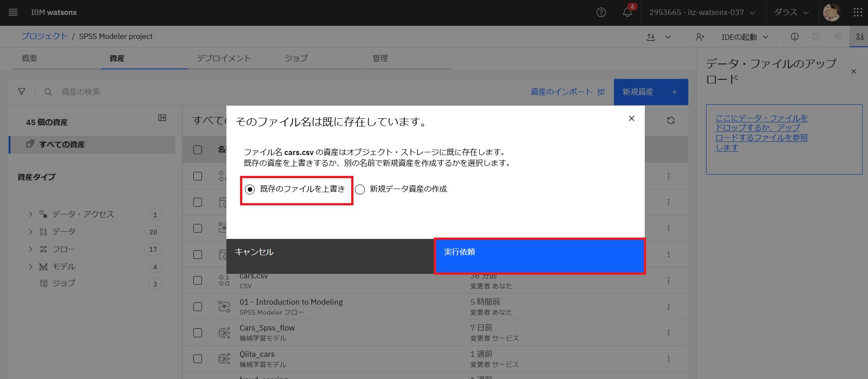The image size is (868, 379).
Task: Check the 01 - Introduction to Modeling checkbox
Action: [x=197, y=306]
